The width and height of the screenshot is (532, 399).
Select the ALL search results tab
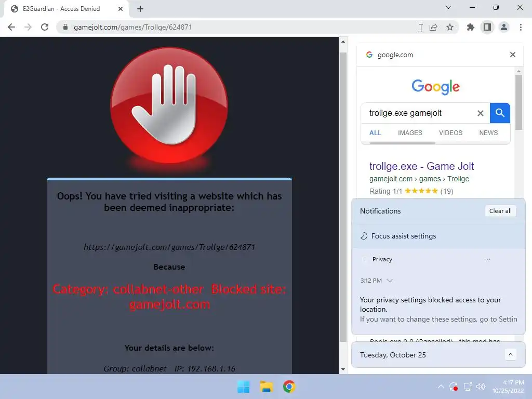click(375, 132)
